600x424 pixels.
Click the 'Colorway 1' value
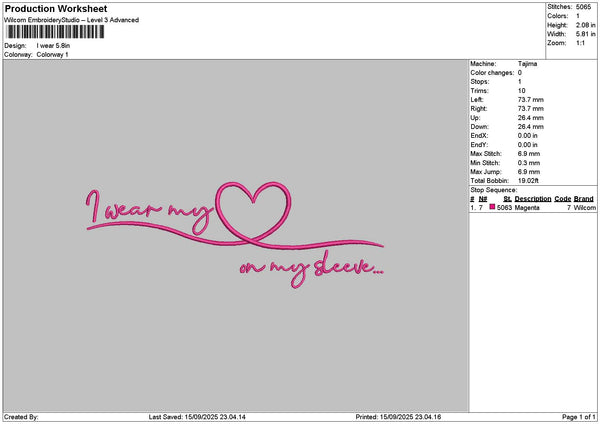click(52, 55)
